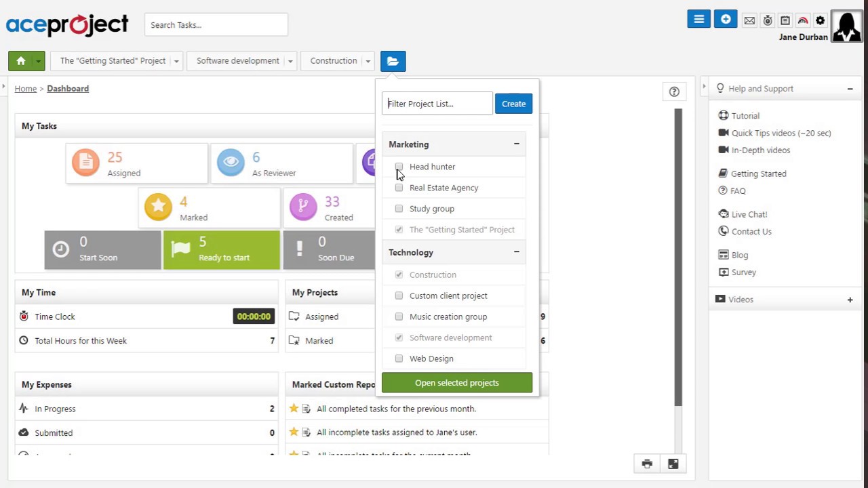Click Jane Durban's profile avatar
868x488 pixels.
tap(846, 26)
